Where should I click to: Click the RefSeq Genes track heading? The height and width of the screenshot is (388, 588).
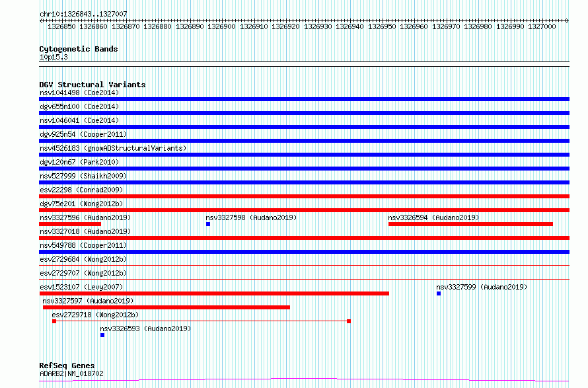[x=67, y=366]
